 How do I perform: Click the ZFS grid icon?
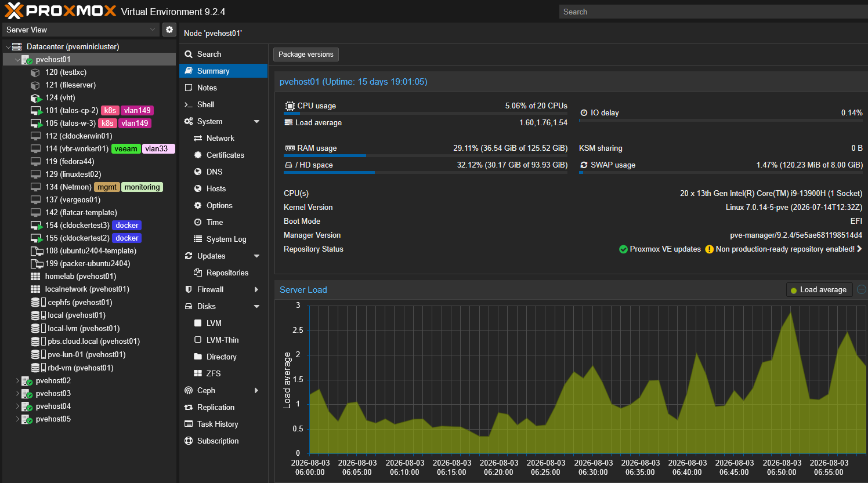tap(198, 373)
